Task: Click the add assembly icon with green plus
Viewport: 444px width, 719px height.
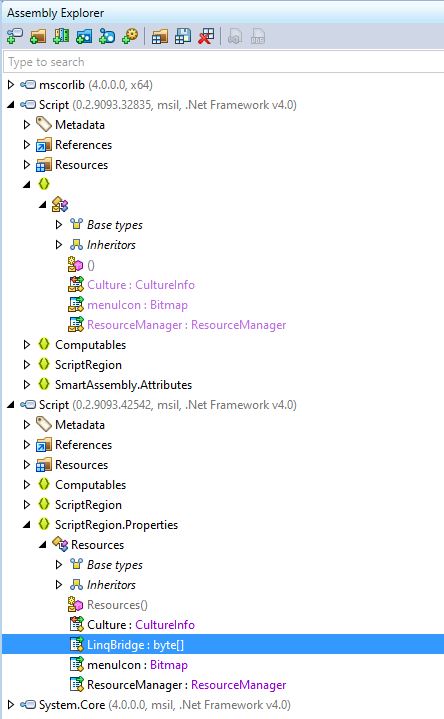Action: 15,37
